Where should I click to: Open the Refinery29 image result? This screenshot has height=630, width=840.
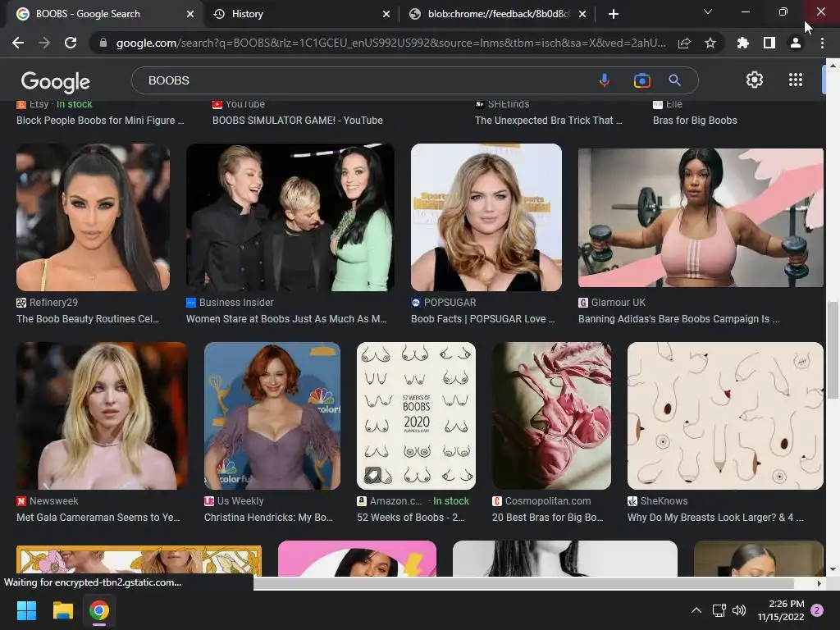click(94, 217)
